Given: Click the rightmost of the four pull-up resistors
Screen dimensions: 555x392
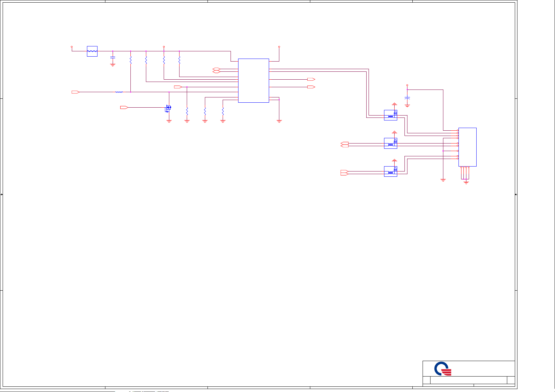Looking at the screenshot, I should coord(179,60).
